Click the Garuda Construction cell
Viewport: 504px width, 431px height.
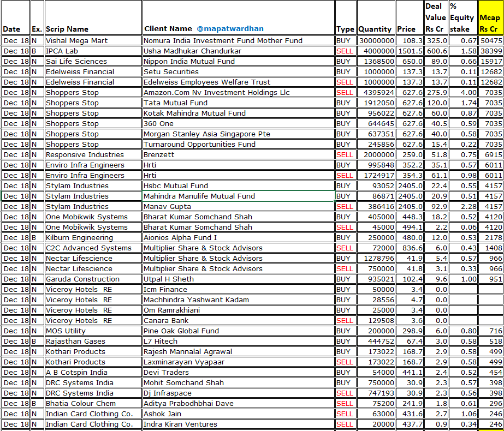tap(93, 279)
